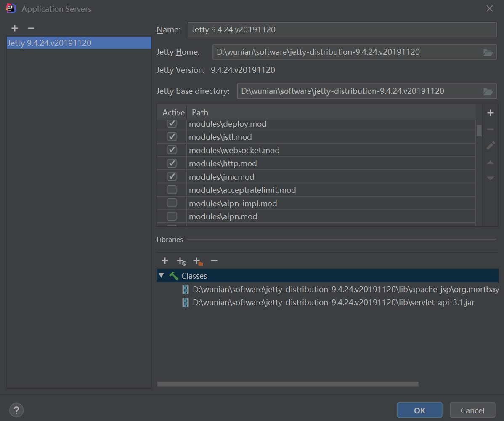504x421 pixels.
Task: Click the IntelliJ logo in title bar
Action: point(11,8)
